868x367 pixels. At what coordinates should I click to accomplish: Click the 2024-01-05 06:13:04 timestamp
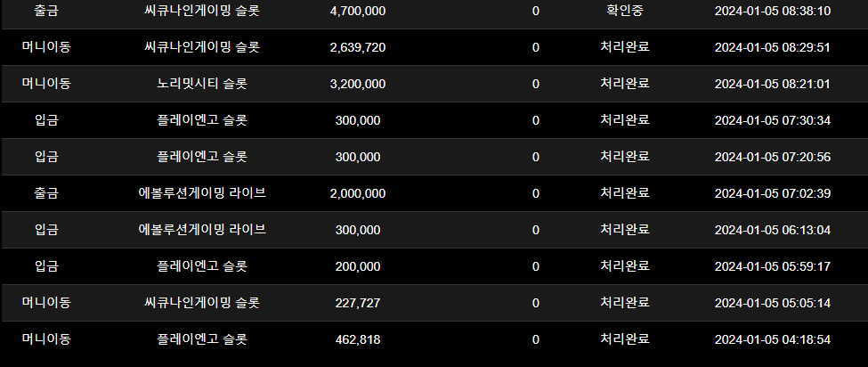(x=772, y=231)
